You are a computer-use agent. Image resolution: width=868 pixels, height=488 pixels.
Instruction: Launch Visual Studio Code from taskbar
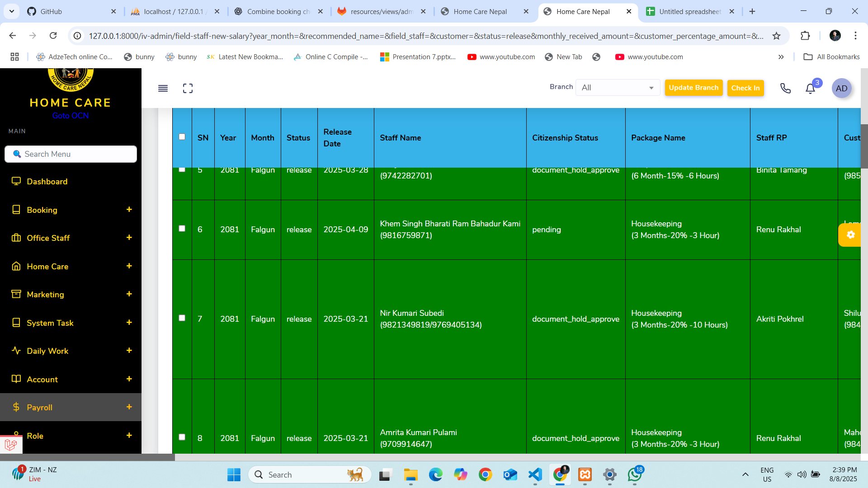535,475
